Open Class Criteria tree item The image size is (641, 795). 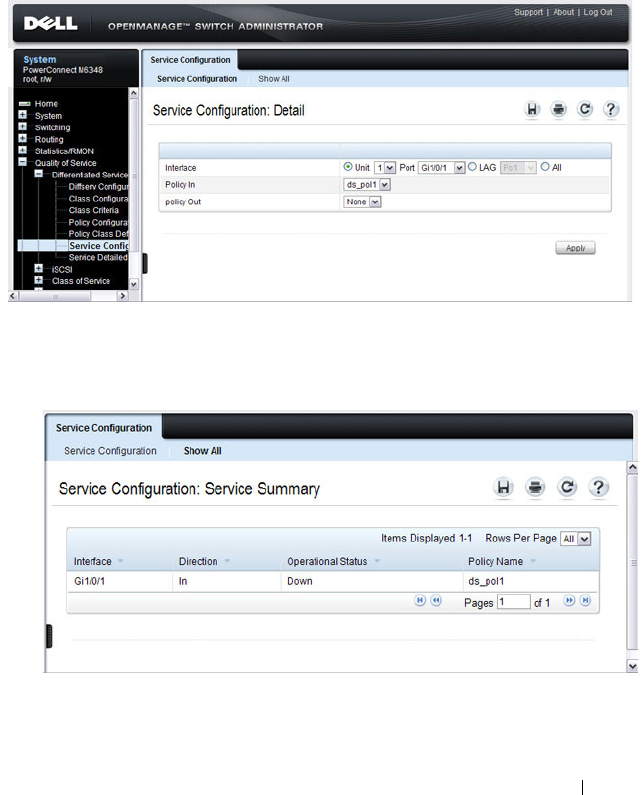pos(94,210)
